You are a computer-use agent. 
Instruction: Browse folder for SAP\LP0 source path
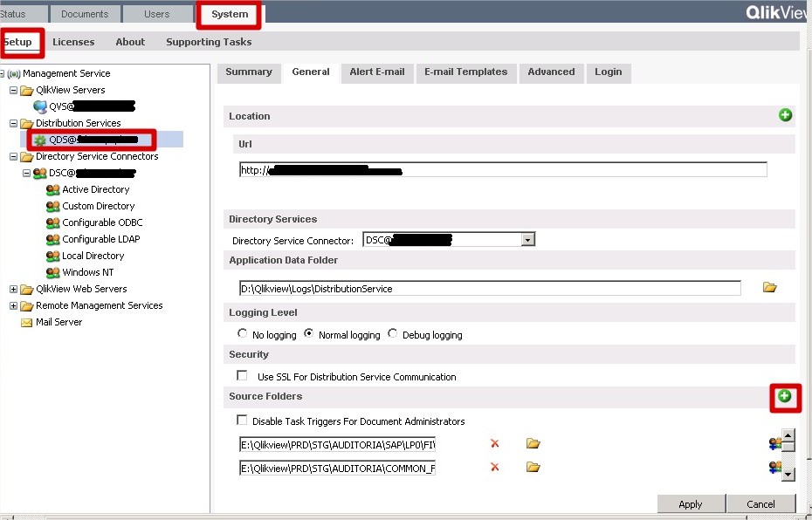[x=533, y=443]
